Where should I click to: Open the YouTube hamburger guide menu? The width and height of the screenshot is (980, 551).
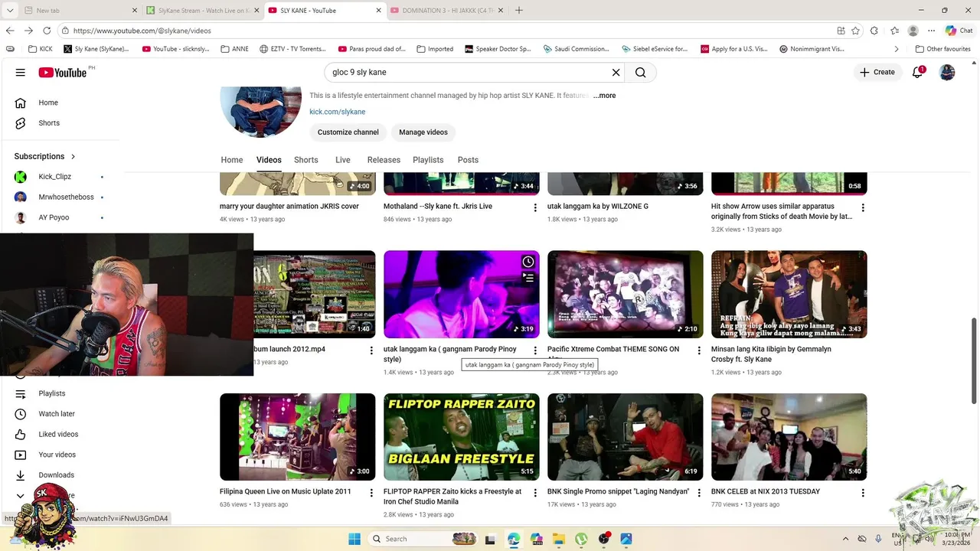21,73
